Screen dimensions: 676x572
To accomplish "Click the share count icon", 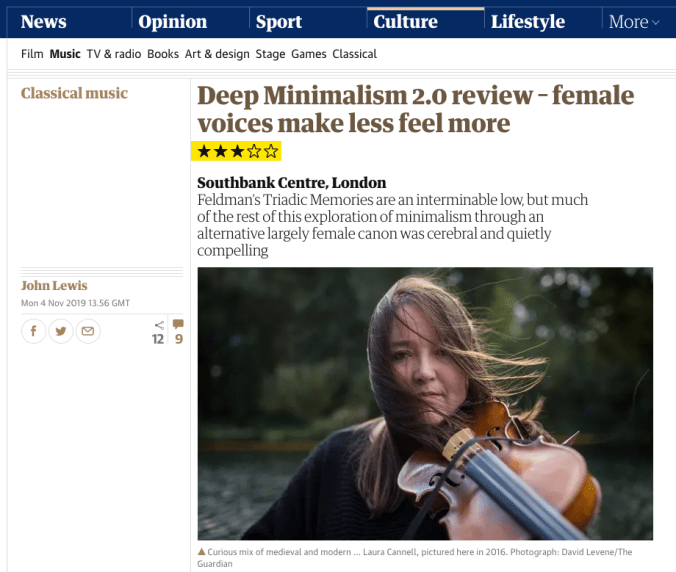I will click(x=158, y=325).
